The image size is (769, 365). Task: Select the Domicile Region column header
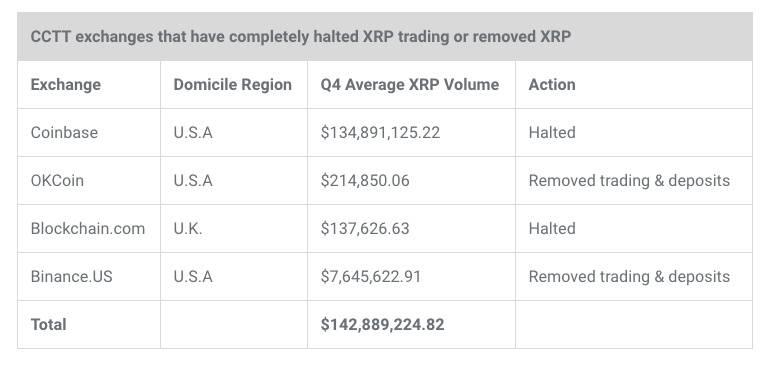(232, 84)
